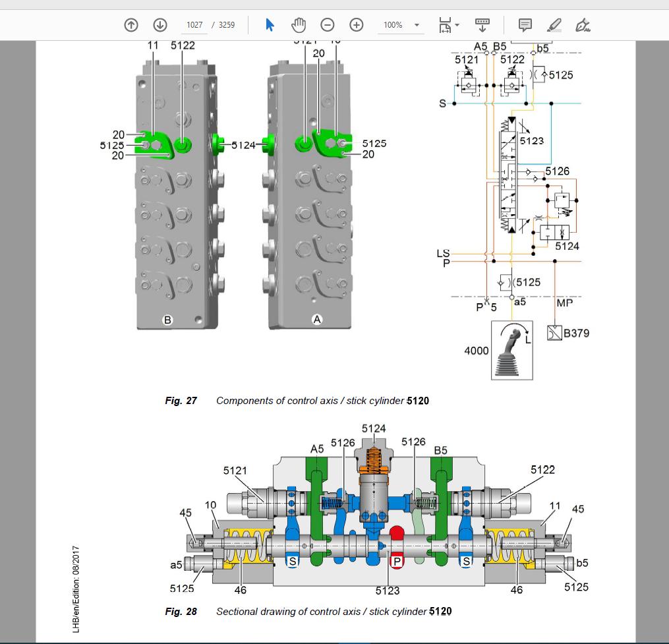Select the highlighter pen tool
The height and width of the screenshot is (644, 669).
[554, 25]
